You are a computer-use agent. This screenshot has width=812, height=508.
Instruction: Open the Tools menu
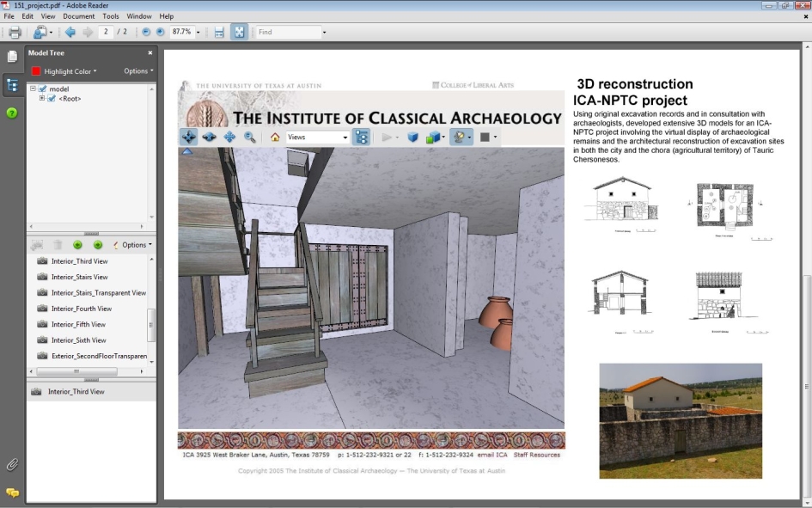pos(110,16)
